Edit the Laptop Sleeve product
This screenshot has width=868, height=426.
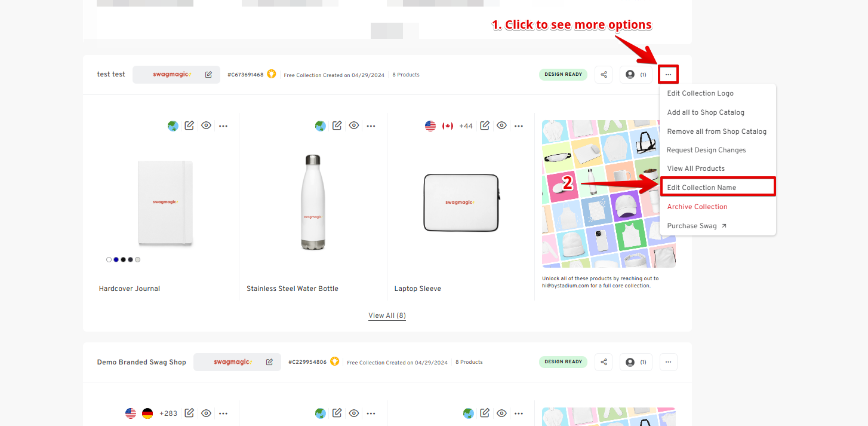pos(485,126)
